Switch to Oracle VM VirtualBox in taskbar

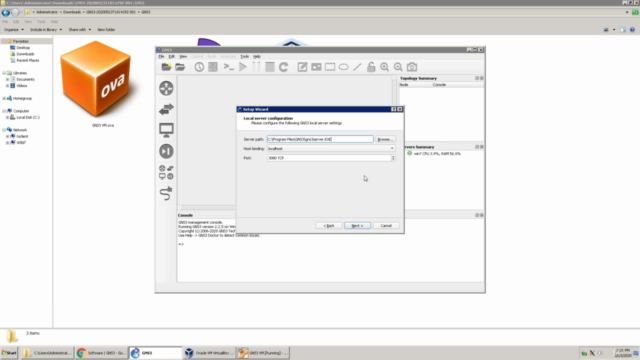[209, 353]
